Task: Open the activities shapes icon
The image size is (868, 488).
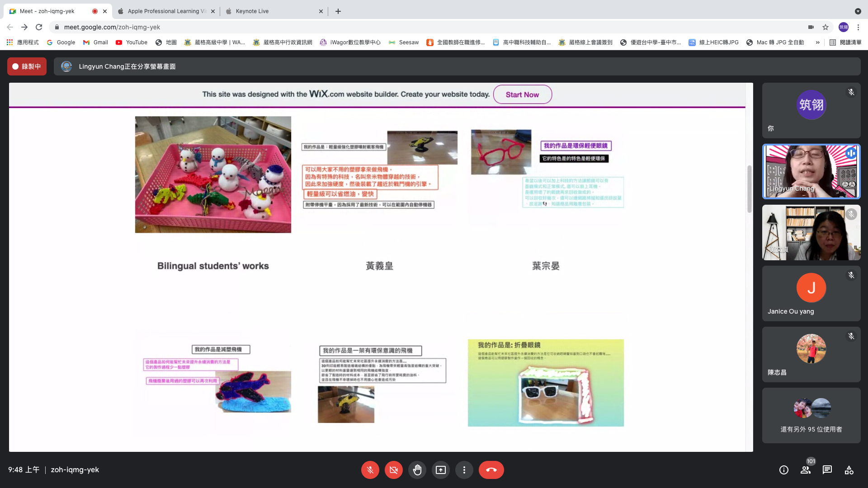Action: (x=849, y=470)
